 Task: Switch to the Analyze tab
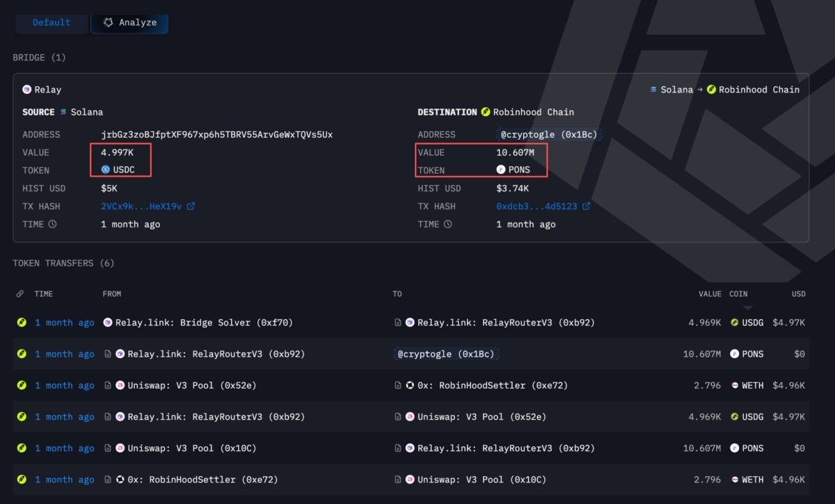pyautogui.click(x=129, y=22)
